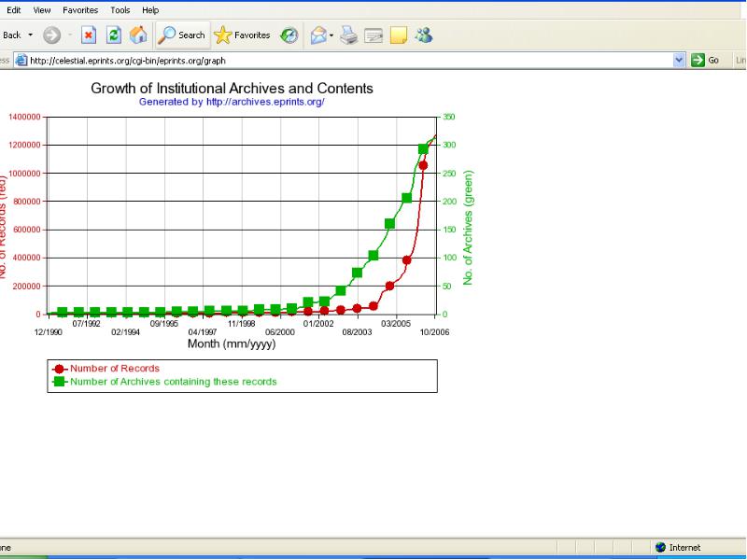Screen dimensions: 747x560
Task: Click the 250 right-axis label
Action: pos(449,174)
